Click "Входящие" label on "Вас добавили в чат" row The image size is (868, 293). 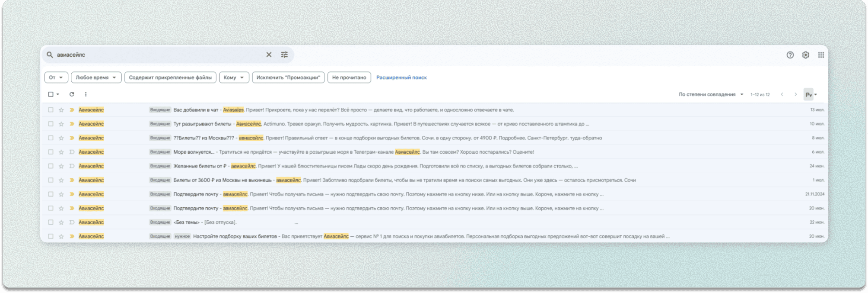[160, 110]
